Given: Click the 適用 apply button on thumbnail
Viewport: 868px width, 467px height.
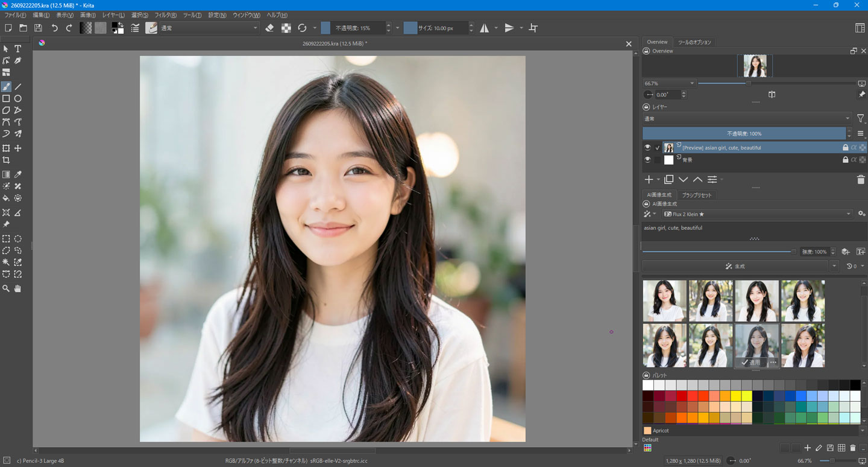Looking at the screenshot, I should 751,362.
